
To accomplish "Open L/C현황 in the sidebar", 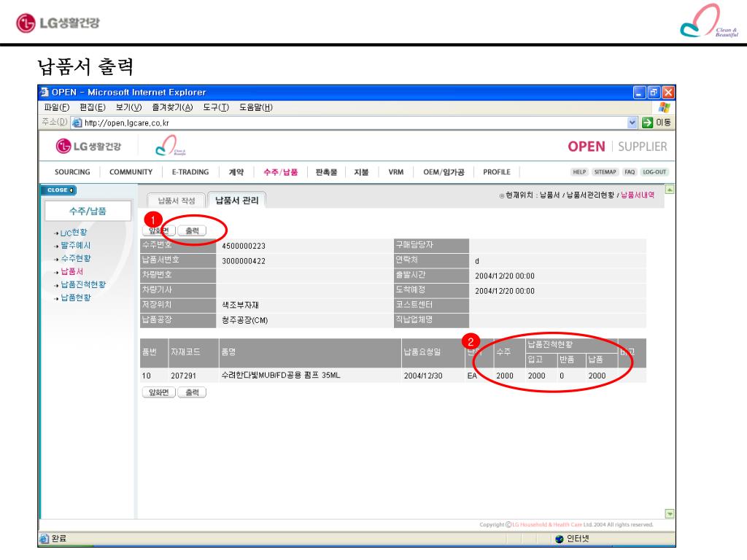I will click(74, 233).
